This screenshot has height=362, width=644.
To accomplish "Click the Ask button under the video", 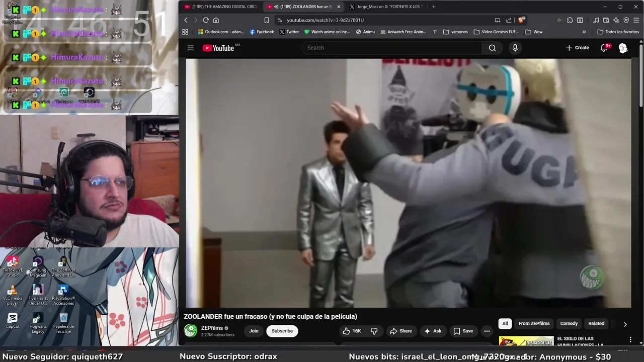I will tap(433, 331).
